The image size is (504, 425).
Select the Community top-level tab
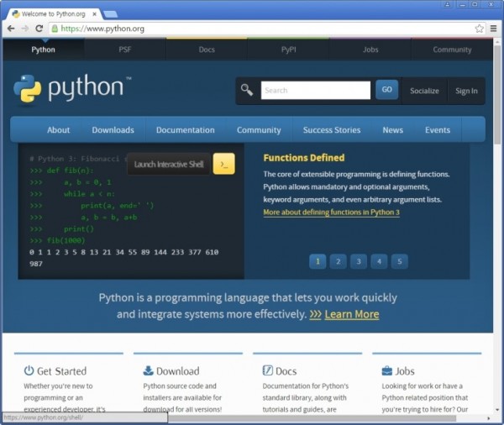click(x=452, y=50)
